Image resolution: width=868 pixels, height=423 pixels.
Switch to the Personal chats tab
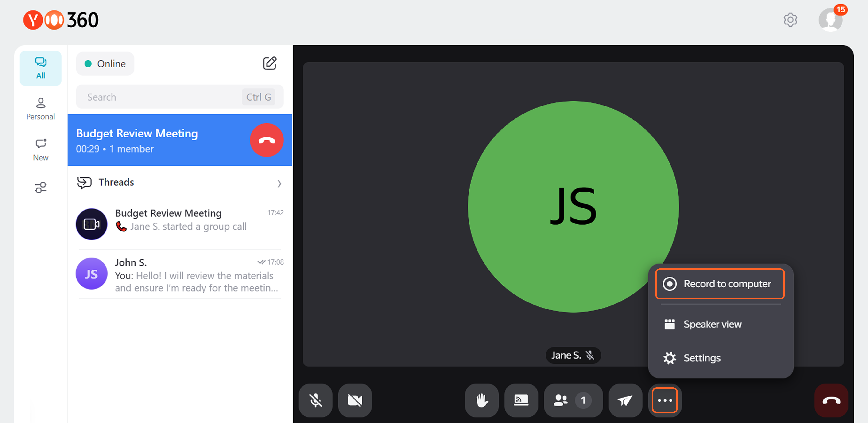tap(40, 109)
